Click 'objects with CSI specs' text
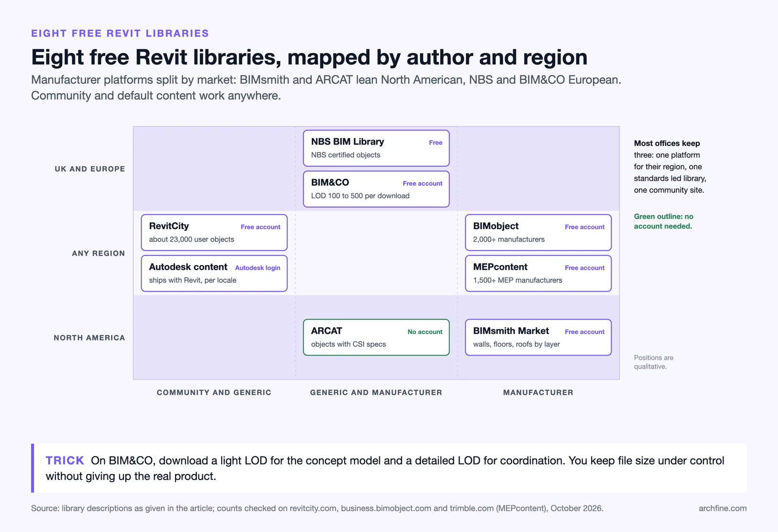The image size is (778, 532). 349,344
